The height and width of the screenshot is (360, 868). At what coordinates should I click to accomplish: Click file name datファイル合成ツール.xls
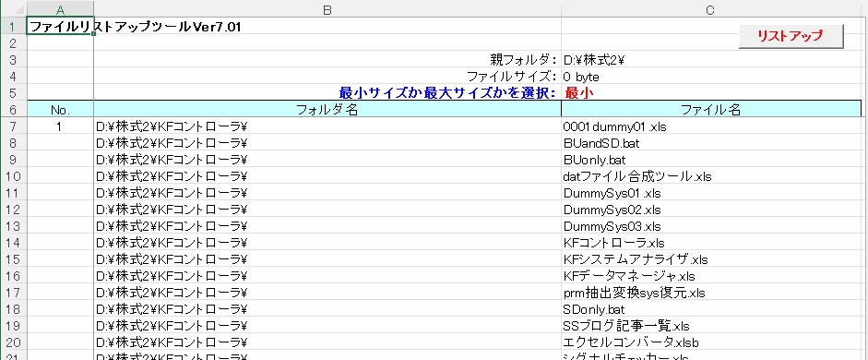pos(636,176)
